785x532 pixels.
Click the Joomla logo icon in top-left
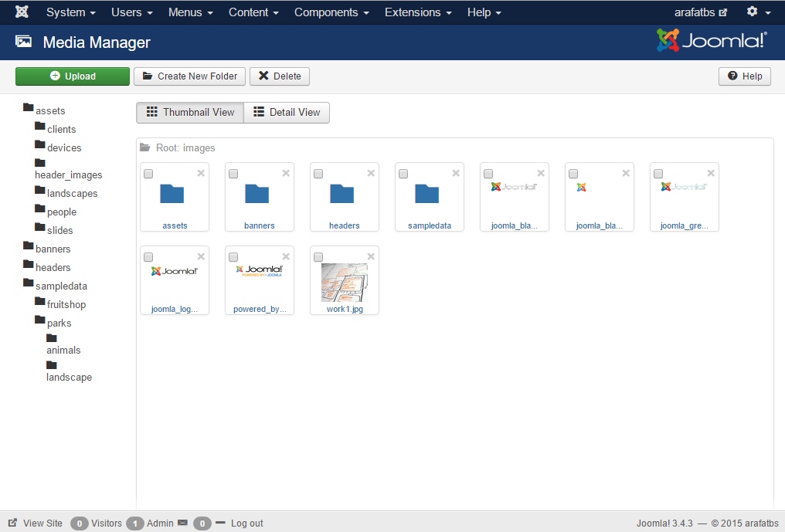tap(22, 12)
